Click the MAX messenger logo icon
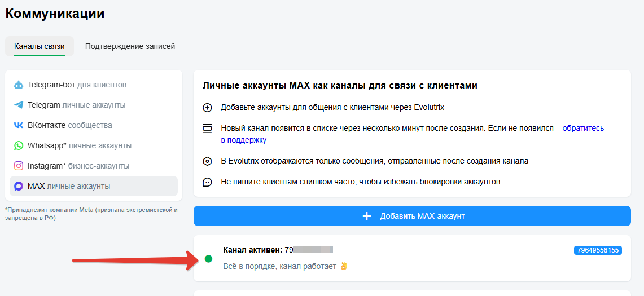Viewport: 644px width, 296px height. point(19,187)
